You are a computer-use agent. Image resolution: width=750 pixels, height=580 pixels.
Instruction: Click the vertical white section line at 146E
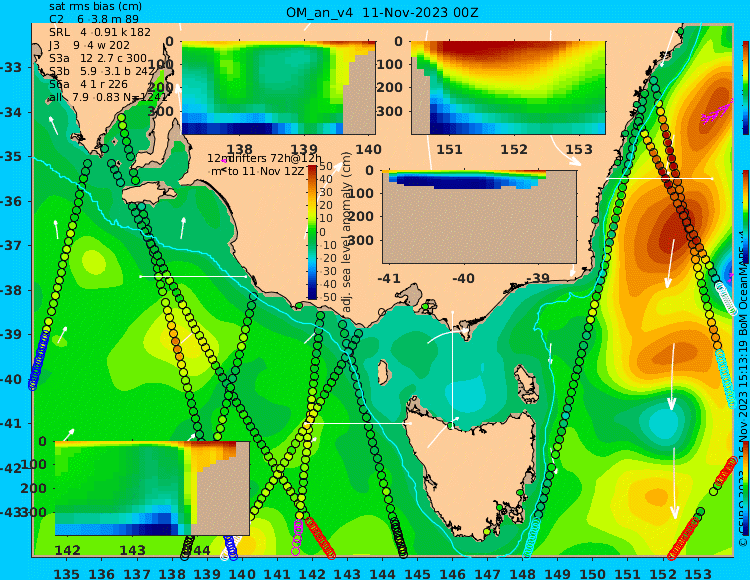(452, 368)
